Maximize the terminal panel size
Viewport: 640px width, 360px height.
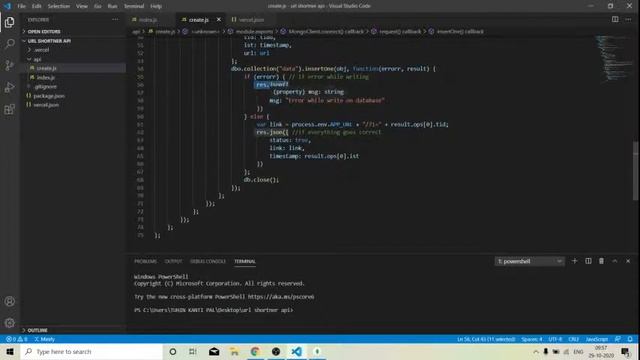click(615, 261)
